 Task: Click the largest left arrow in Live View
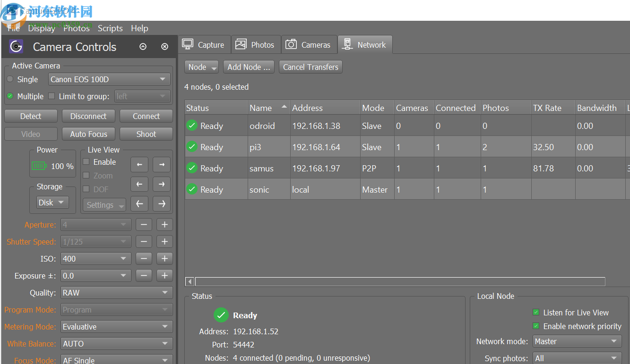139,204
